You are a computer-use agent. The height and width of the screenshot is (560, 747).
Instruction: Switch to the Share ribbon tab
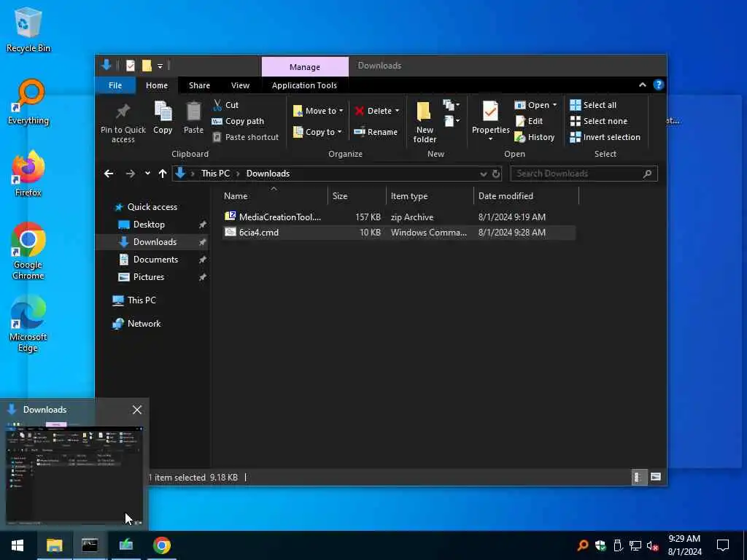click(199, 85)
